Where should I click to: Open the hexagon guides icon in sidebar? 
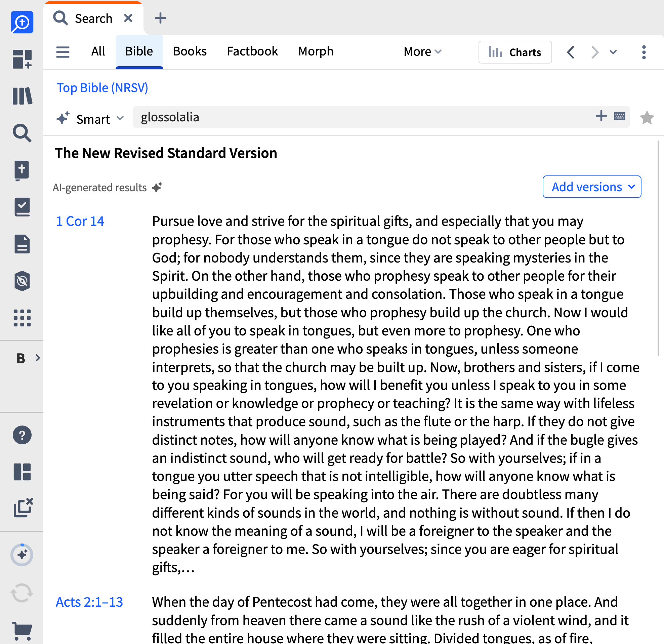pyautogui.click(x=22, y=281)
